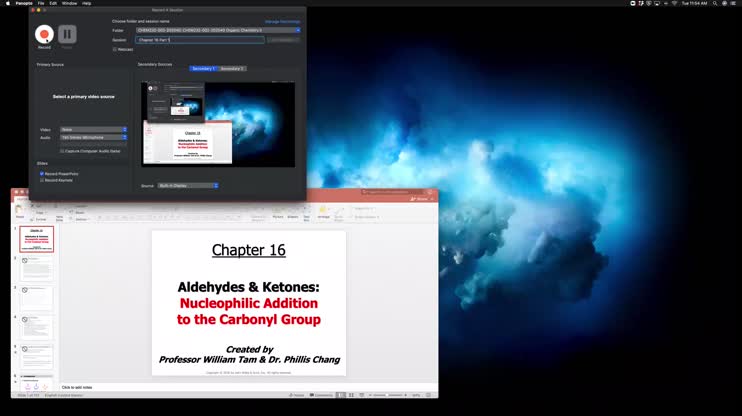
Task: Open the Window menu in menu bar
Action: 69,3
